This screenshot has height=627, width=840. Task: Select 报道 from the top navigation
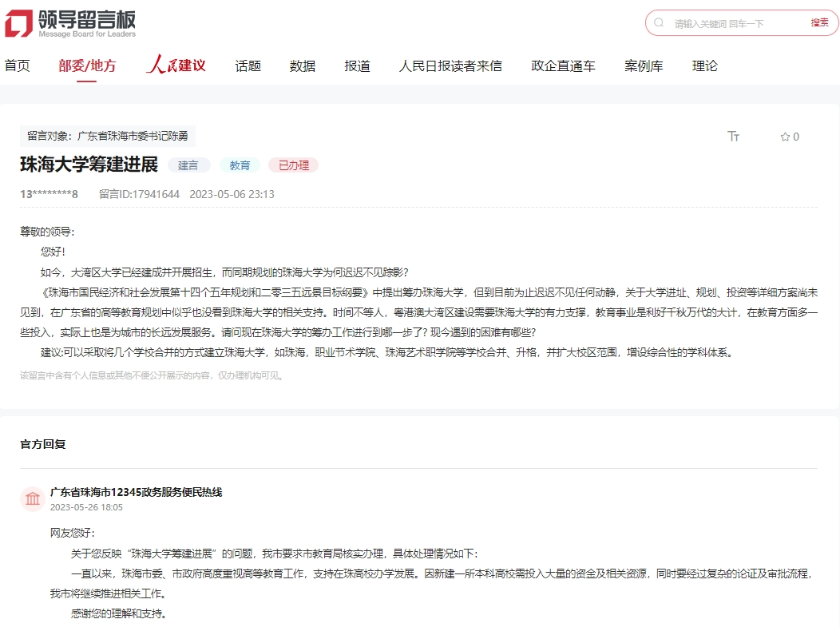356,65
